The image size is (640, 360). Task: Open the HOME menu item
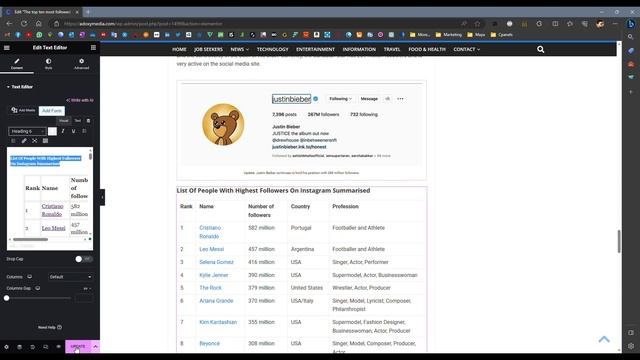[179, 49]
